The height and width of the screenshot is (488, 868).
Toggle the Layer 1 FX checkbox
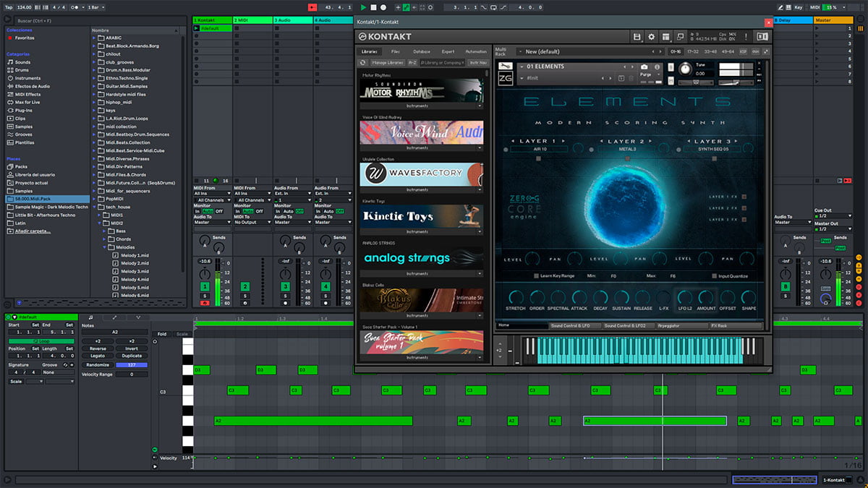pos(744,197)
